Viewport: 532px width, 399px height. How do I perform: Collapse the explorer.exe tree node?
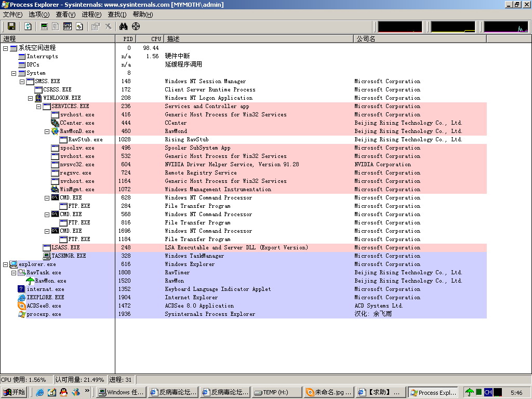(5, 264)
